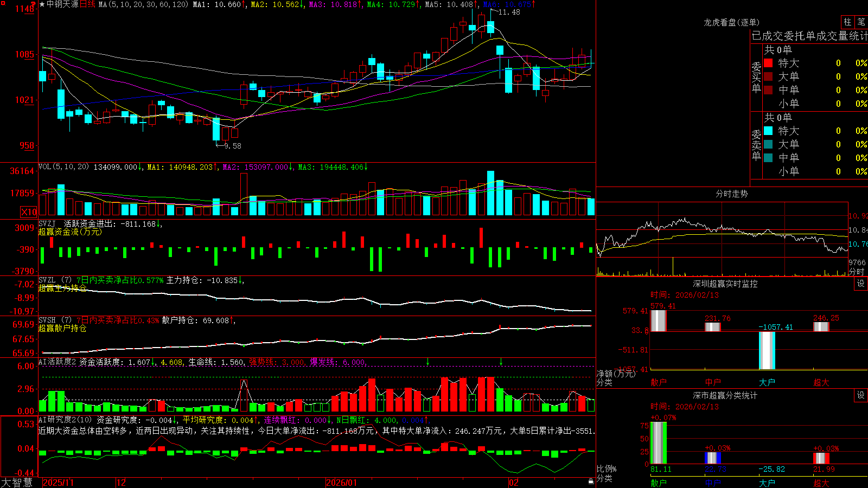Screen dimensions: 868x488
Task: Click the 深市超赢分类统计 panel title
Action: (x=725, y=395)
